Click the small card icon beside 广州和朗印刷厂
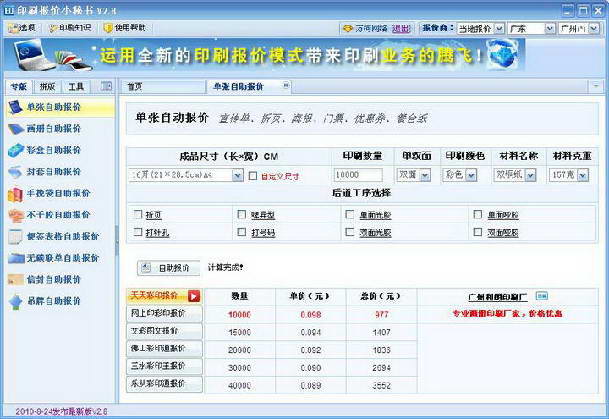Image resolution: width=609 pixels, height=419 pixels. click(x=541, y=296)
